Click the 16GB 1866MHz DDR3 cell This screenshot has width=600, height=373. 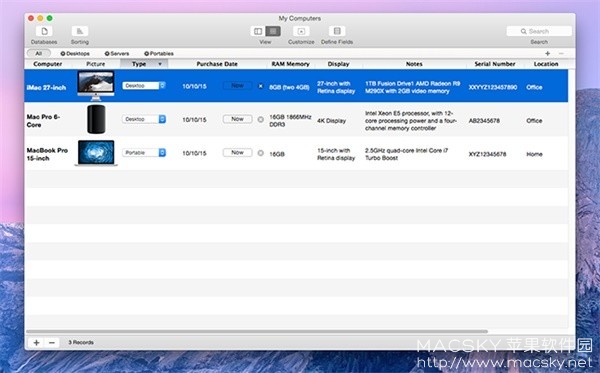[290, 121]
